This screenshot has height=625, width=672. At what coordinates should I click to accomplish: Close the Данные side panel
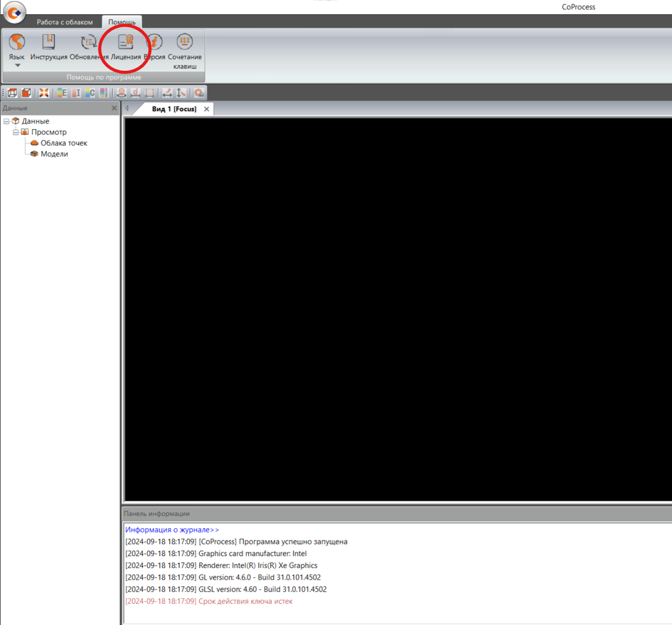pyautogui.click(x=114, y=108)
